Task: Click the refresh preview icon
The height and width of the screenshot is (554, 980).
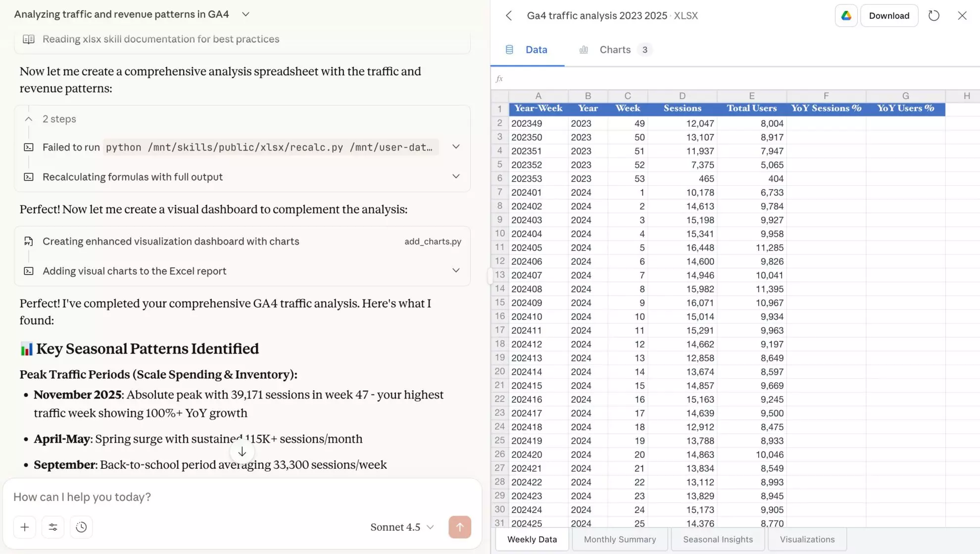Action: point(933,15)
